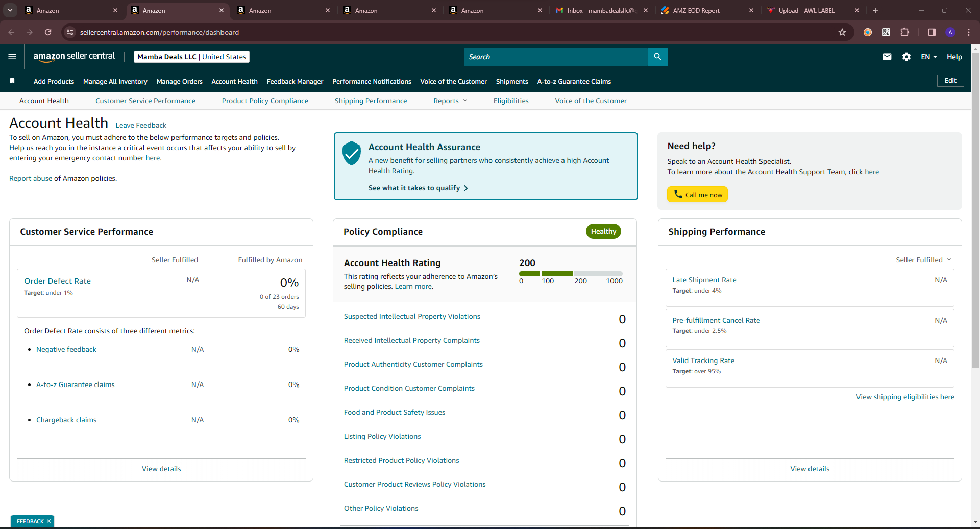Expand See what it takes to qualify

[x=418, y=188]
